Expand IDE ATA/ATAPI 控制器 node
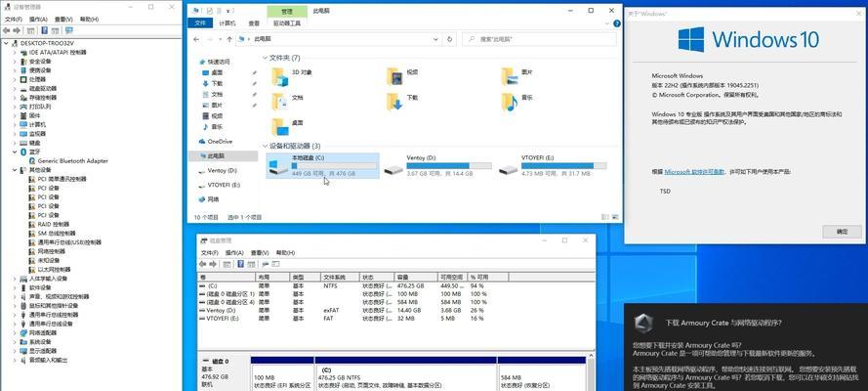Viewport: 868px width, 391px height. click(x=15, y=52)
